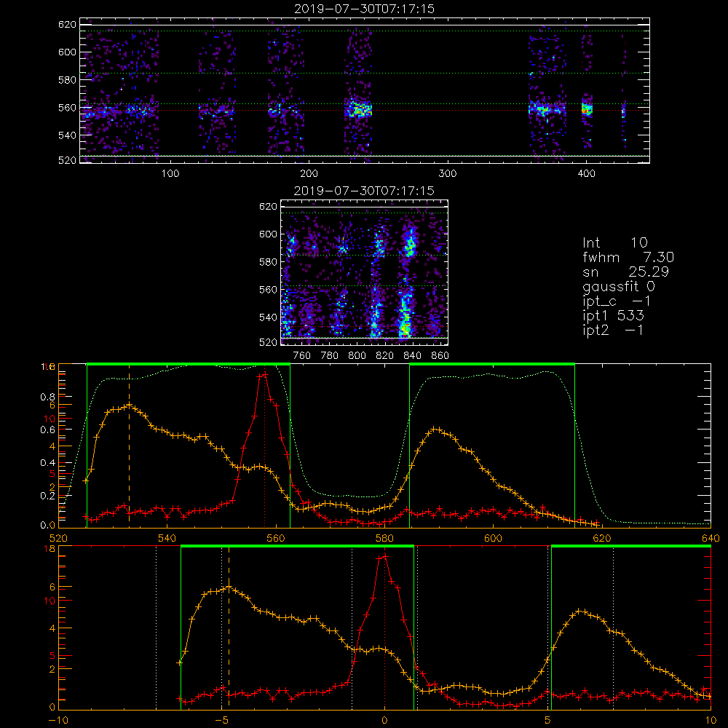Screen dimensions: 728x728
Task: Click bright emission spot near 400 in top image
Action: tap(587, 109)
